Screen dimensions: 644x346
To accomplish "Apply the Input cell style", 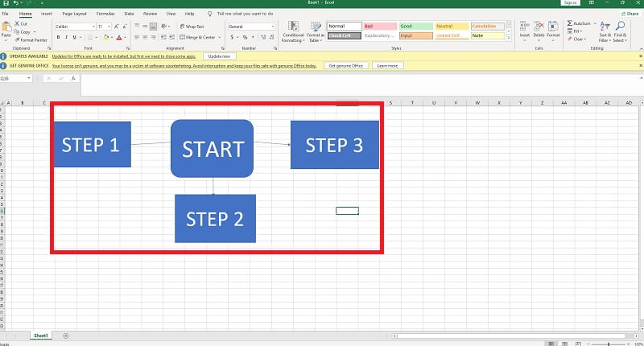I will click(x=415, y=35).
